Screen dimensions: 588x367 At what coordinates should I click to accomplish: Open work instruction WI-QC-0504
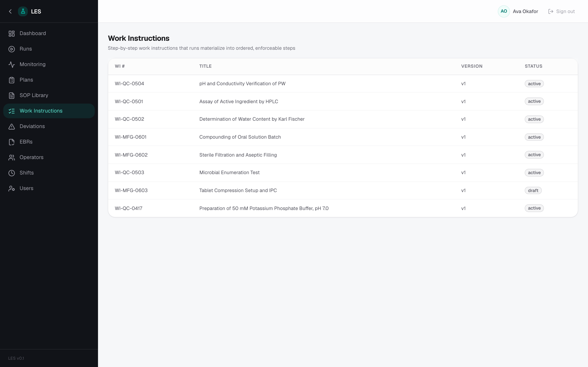pyautogui.click(x=343, y=84)
